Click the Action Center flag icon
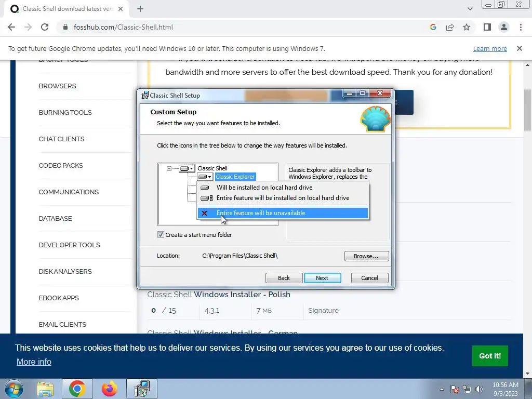The image size is (532, 399). point(455,389)
